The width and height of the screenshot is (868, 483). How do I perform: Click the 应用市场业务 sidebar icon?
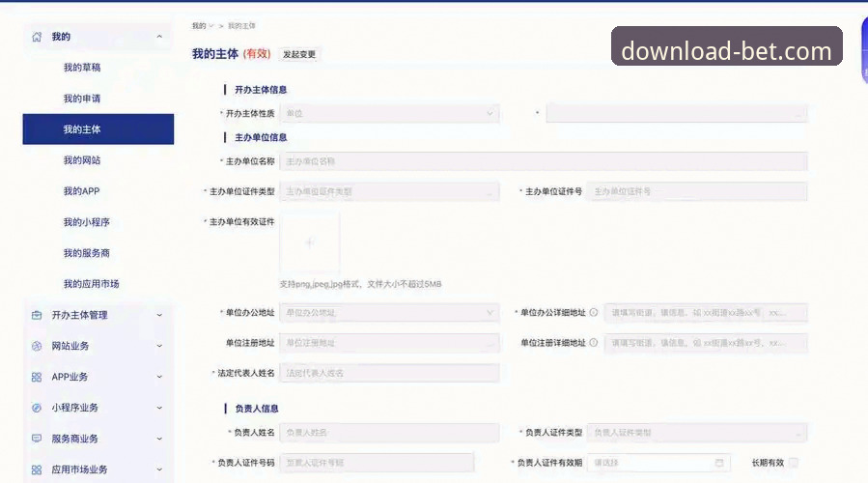[x=37, y=469]
